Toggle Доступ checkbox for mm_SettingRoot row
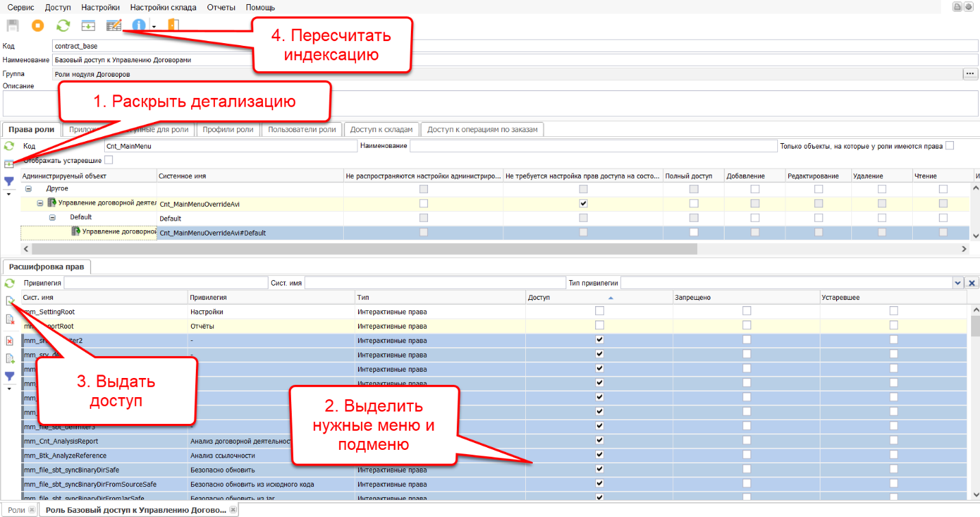This screenshot has height=517, width=980. [x=600, y=311]
